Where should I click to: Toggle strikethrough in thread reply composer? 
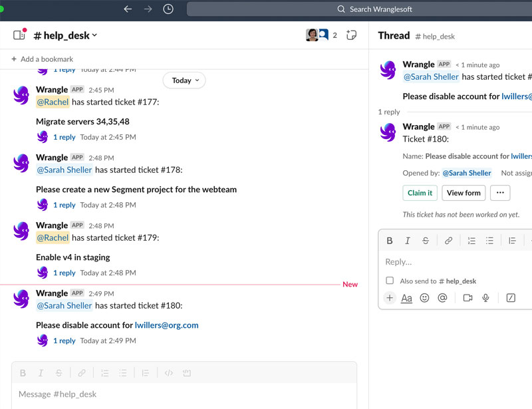(426, 241)
